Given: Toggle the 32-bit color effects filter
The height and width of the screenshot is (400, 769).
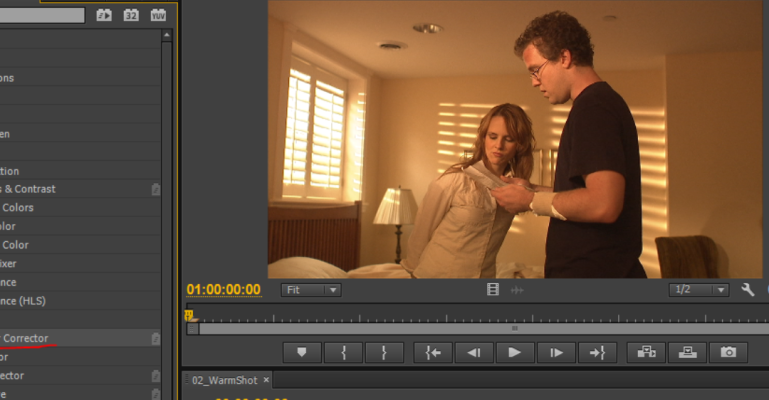Looking at the screenshot, I should [131, 15].
